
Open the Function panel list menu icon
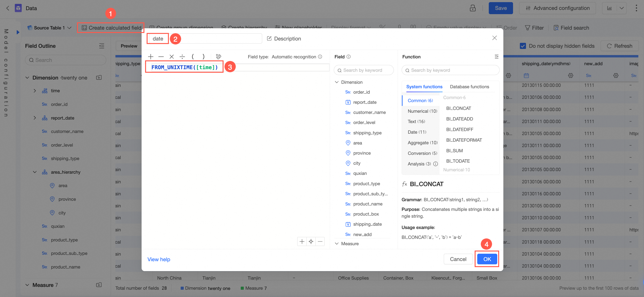497,57
